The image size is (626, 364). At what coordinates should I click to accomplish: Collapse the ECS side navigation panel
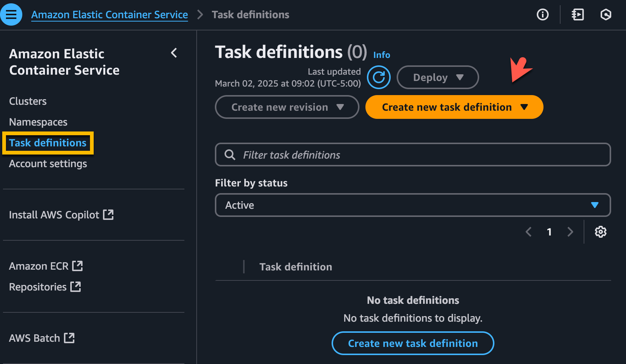point(174,53)
